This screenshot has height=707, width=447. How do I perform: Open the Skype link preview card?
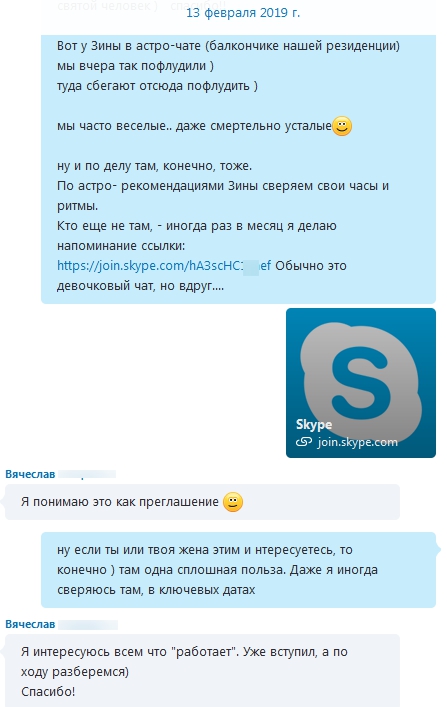[361, 383]
